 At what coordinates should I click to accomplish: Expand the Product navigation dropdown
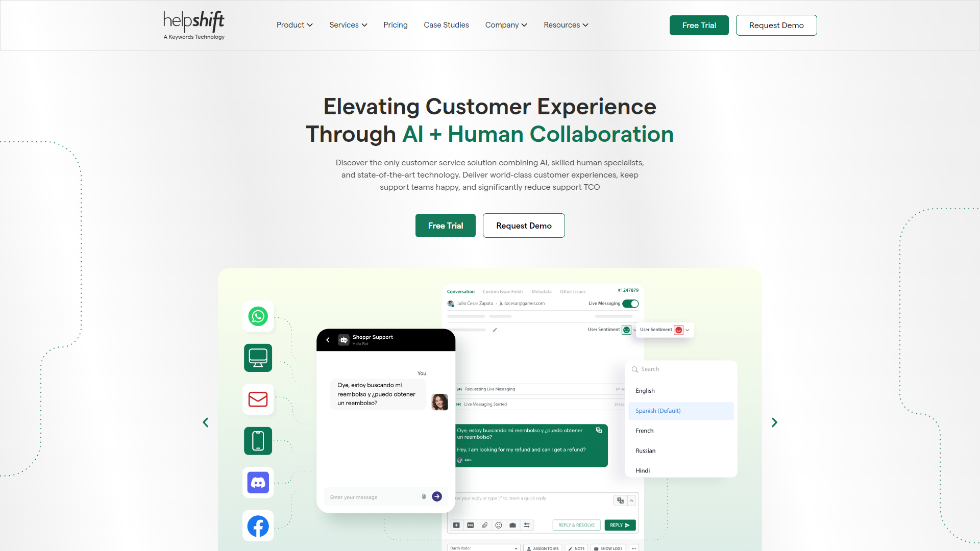click(294, 25)
